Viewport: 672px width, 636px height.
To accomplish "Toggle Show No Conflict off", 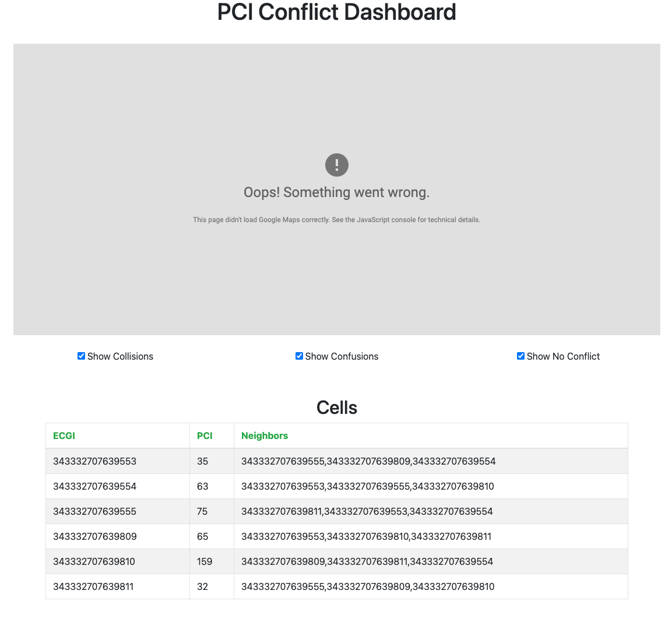I will [520, 356].
